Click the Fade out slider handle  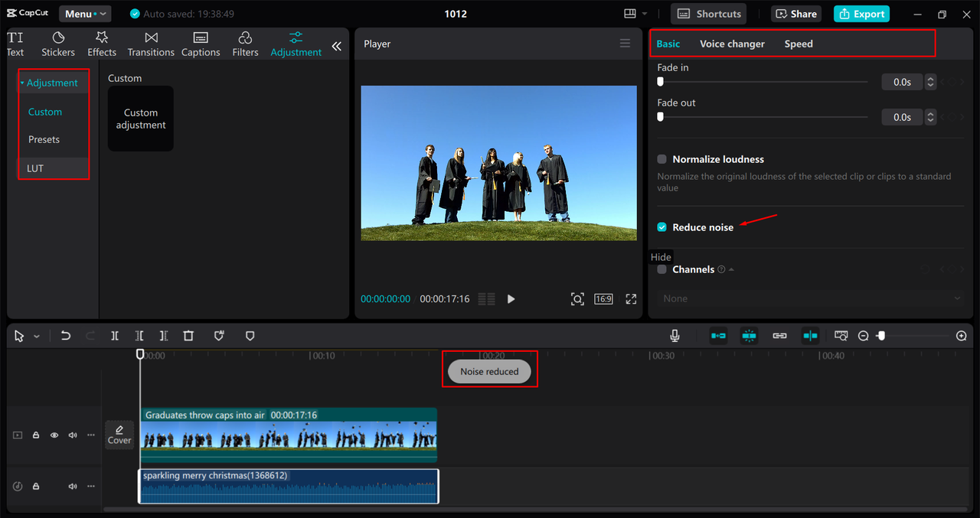[x=660, y=117]
